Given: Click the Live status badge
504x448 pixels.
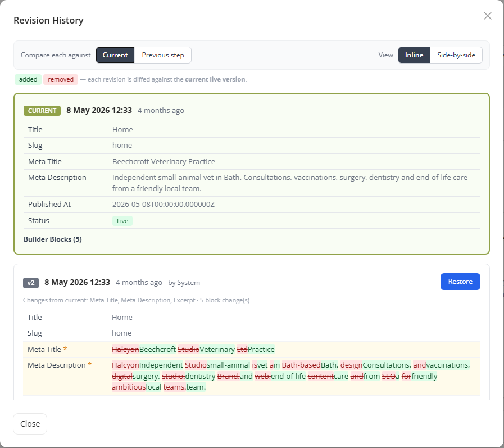Looking at the screenshot, I should click(x=122, y=221).
